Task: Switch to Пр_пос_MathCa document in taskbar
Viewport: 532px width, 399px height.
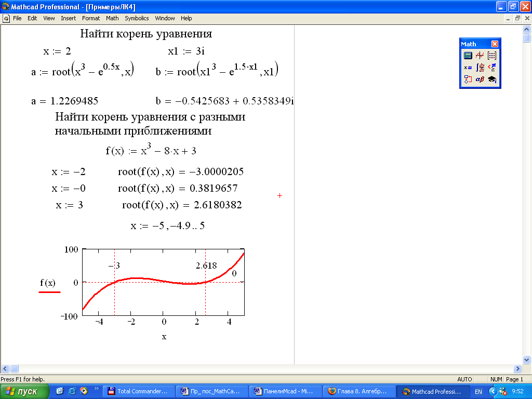Action: (212, 392)
